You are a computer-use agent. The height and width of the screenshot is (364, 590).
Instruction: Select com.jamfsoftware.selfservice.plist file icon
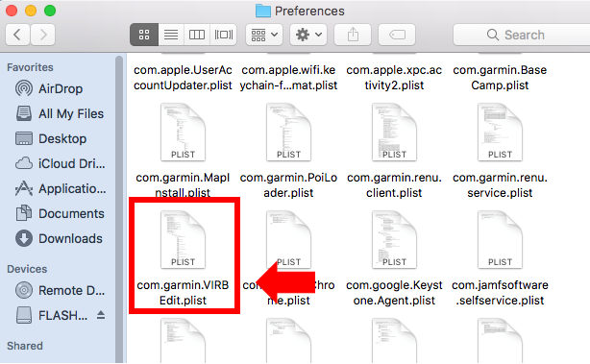(500, 240)
